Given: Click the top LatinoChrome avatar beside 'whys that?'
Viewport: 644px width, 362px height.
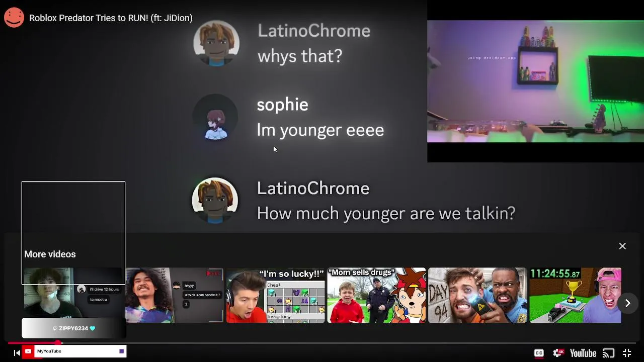Looking at the screenshot, I should pos(216,43).
